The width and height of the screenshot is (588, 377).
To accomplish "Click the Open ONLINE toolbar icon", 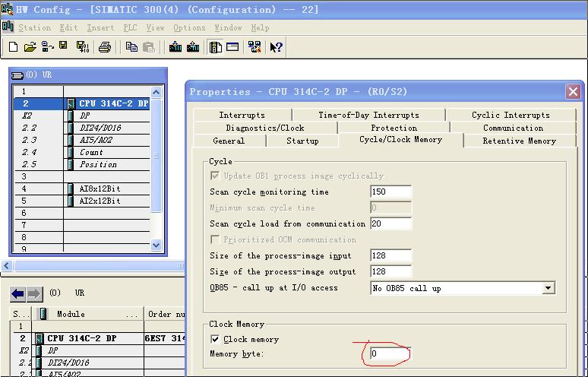I will 48,47.
